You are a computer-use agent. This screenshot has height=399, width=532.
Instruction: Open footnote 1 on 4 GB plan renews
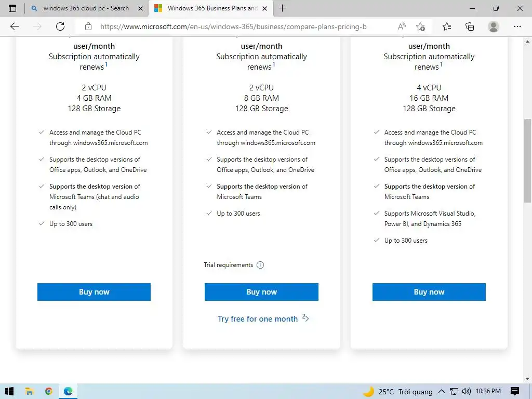click(106, 64)
